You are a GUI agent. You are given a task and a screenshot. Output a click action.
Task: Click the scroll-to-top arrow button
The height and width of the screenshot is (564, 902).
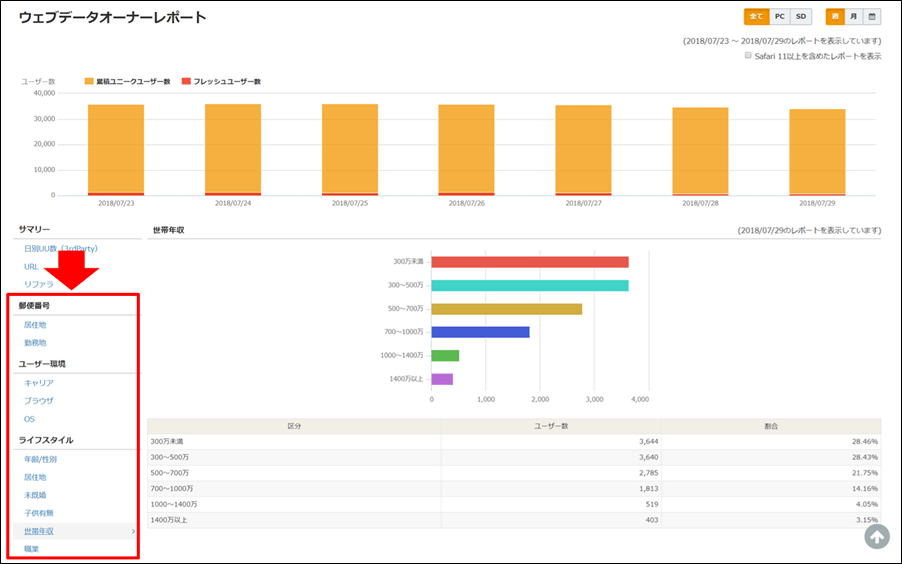coord(876,537)
